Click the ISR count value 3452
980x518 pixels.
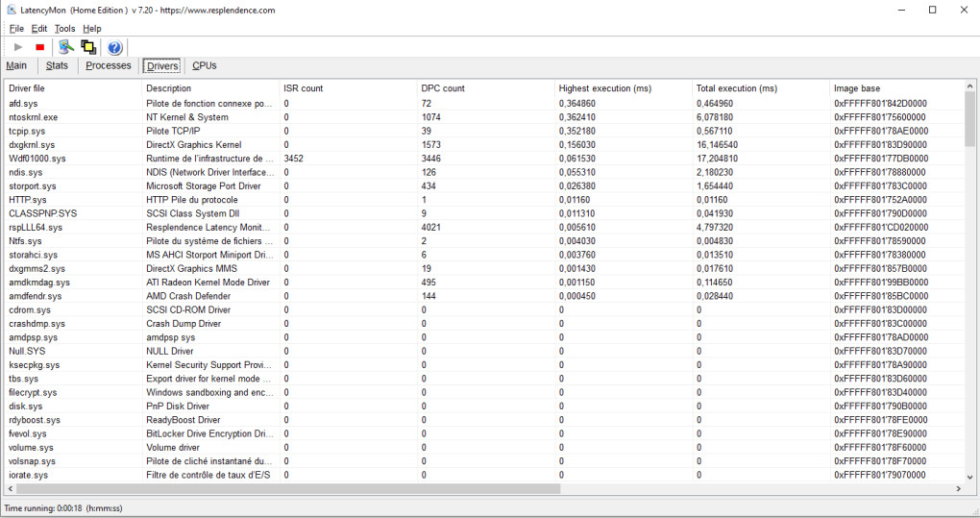point(293,159)
